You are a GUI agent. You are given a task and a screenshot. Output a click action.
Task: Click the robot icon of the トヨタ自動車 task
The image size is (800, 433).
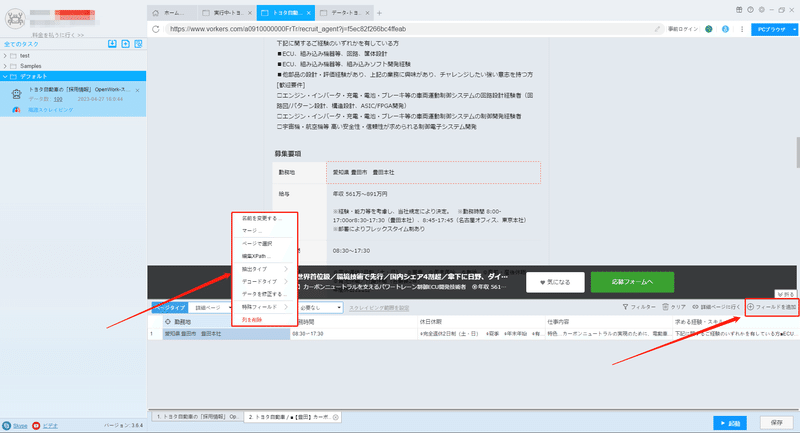[x=16, y=94]
